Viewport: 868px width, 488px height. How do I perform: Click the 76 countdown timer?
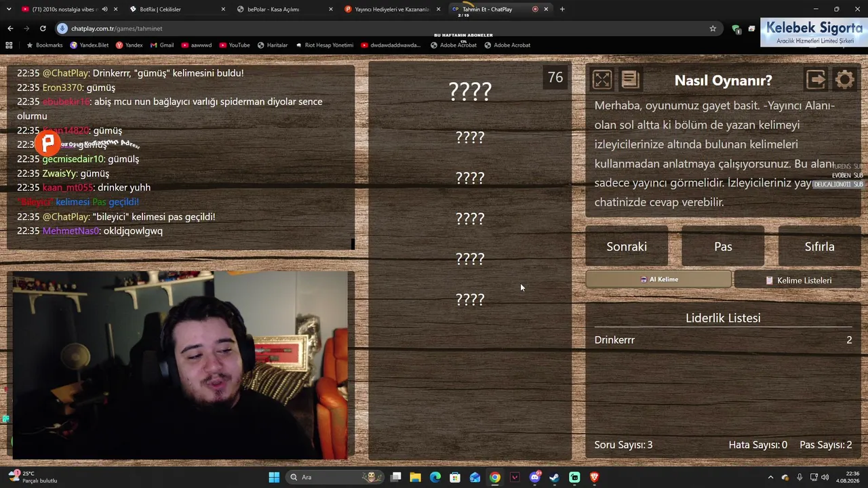tap(555, 77)
